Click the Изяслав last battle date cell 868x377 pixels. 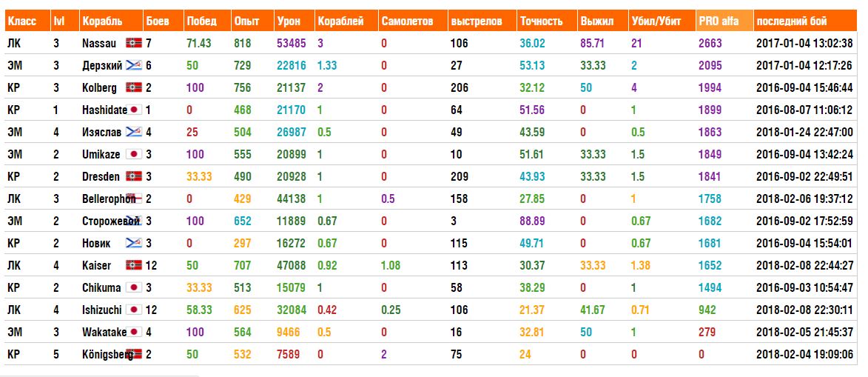[x=804, y=133]
